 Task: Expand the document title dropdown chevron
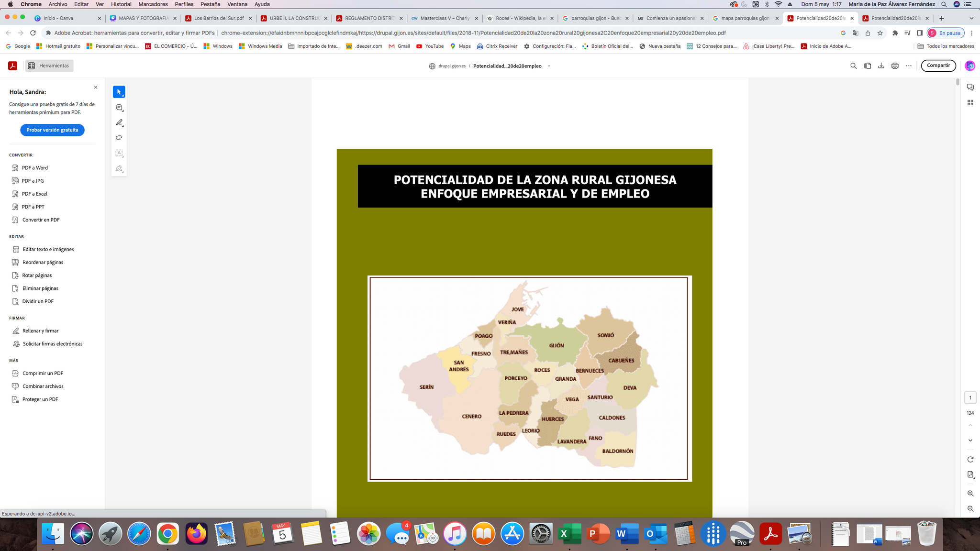(x=549, y=66)
